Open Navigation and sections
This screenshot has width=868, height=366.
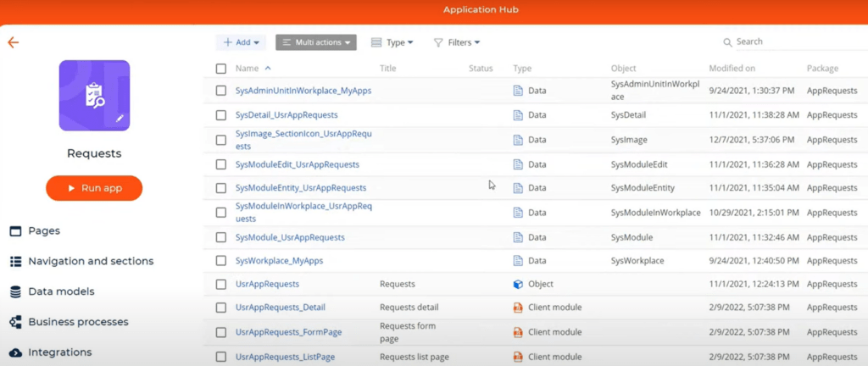coord(91,262)
